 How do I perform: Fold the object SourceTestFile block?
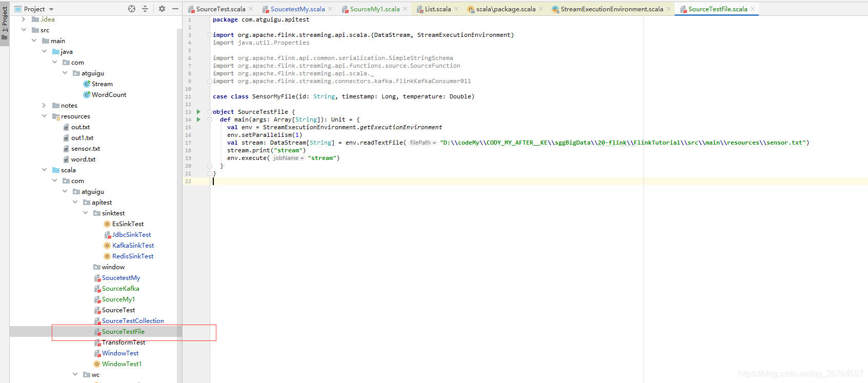(x=210, y=112)
